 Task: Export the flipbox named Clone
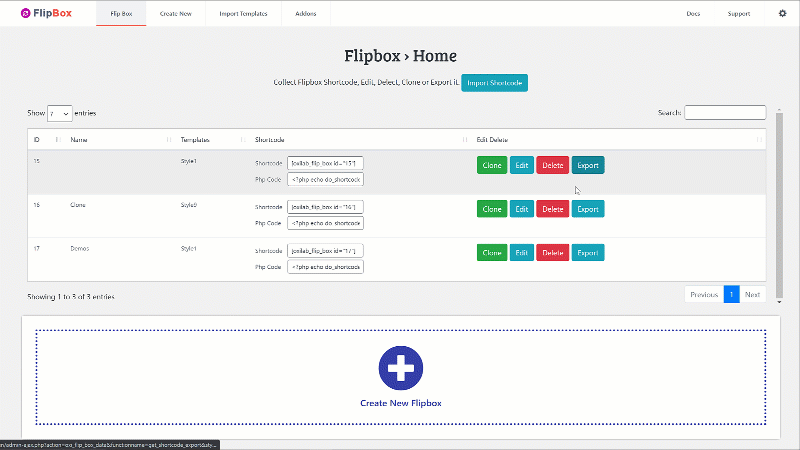point(588,209)
